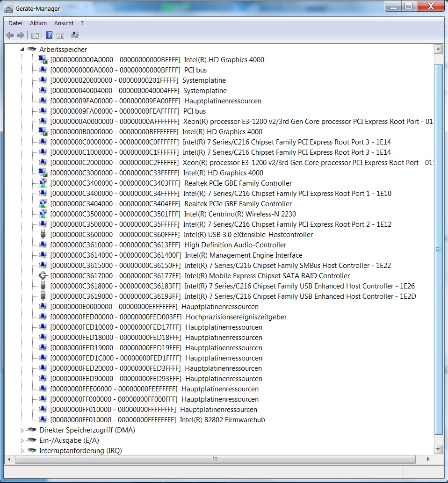This screenshot has width=448, height=483.
Task: Open the Aktion menu
Action: [x=38, y=23]
